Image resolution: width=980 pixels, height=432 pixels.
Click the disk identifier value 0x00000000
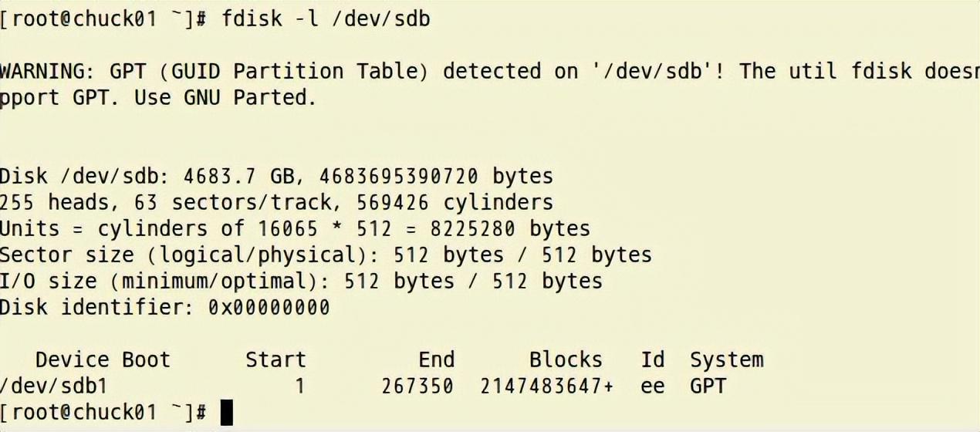[x=269, y=307]
